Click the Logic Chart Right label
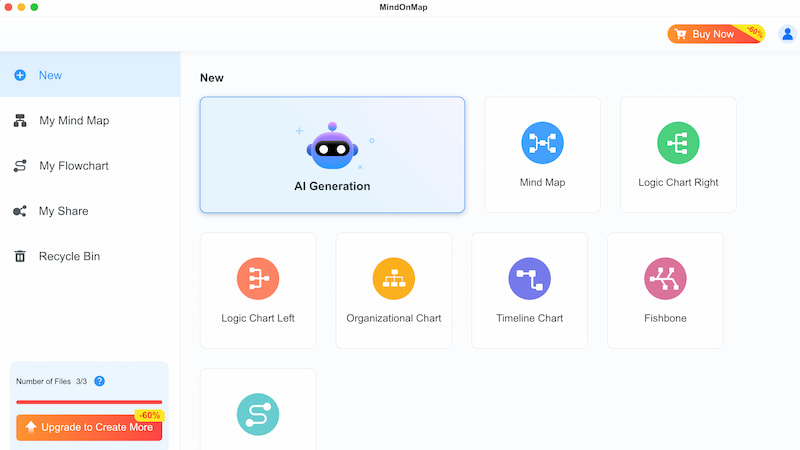The image size is (800, 450). coord(678,182)
